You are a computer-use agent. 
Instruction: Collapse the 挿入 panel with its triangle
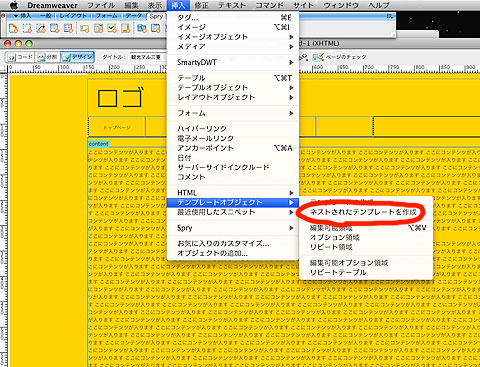point(16,16)
